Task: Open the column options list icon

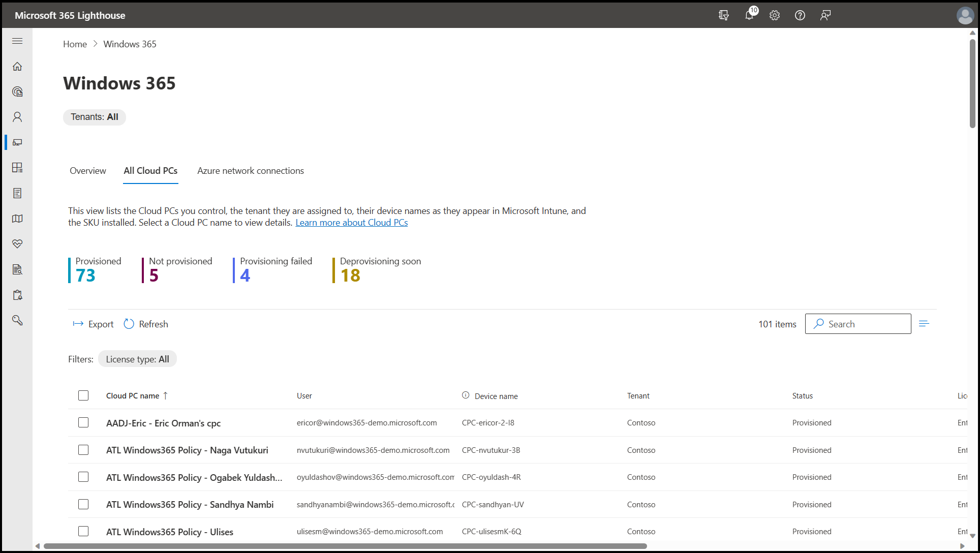Action: click(x=924, y=324)
